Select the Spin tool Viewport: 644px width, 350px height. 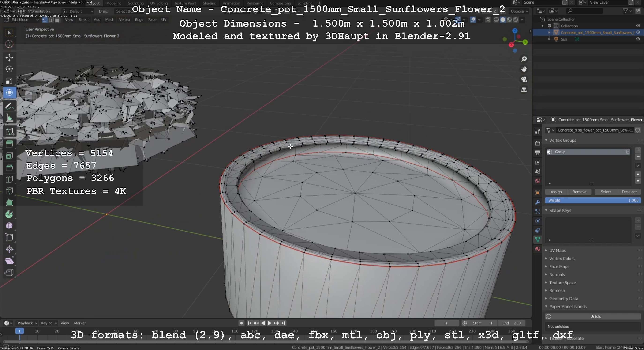pyautogui.click(x=9, y=214)
